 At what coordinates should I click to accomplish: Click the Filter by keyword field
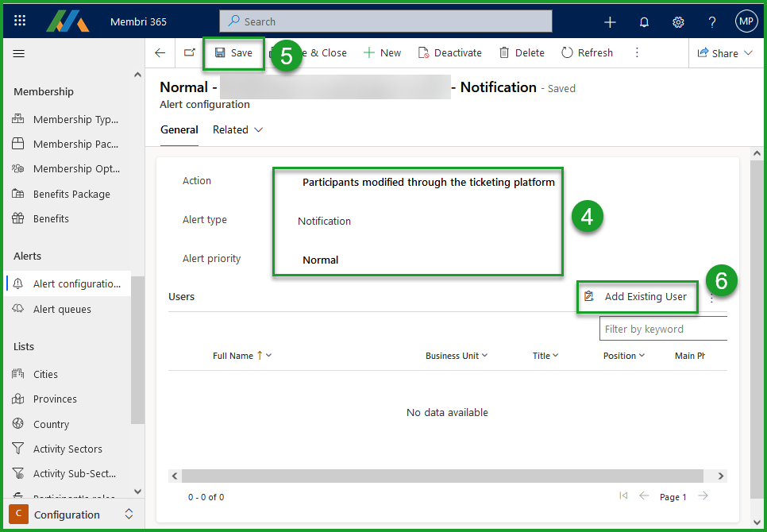663,329
